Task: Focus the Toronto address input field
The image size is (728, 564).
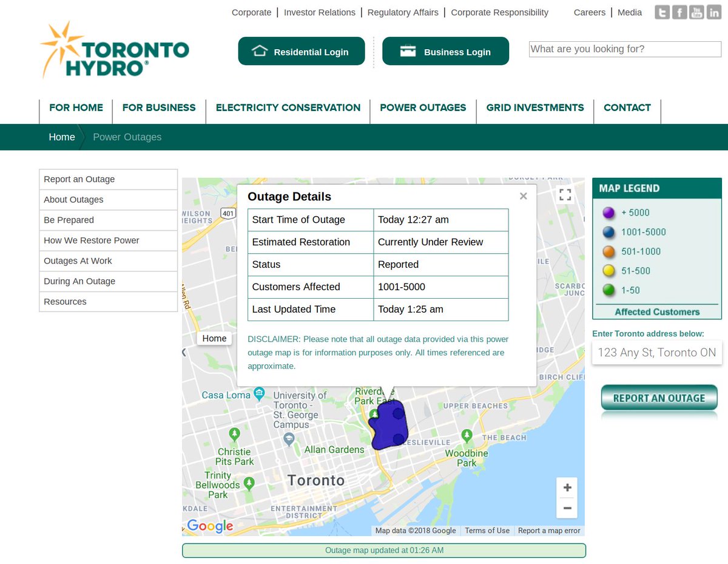Action: tap(657, 352)
